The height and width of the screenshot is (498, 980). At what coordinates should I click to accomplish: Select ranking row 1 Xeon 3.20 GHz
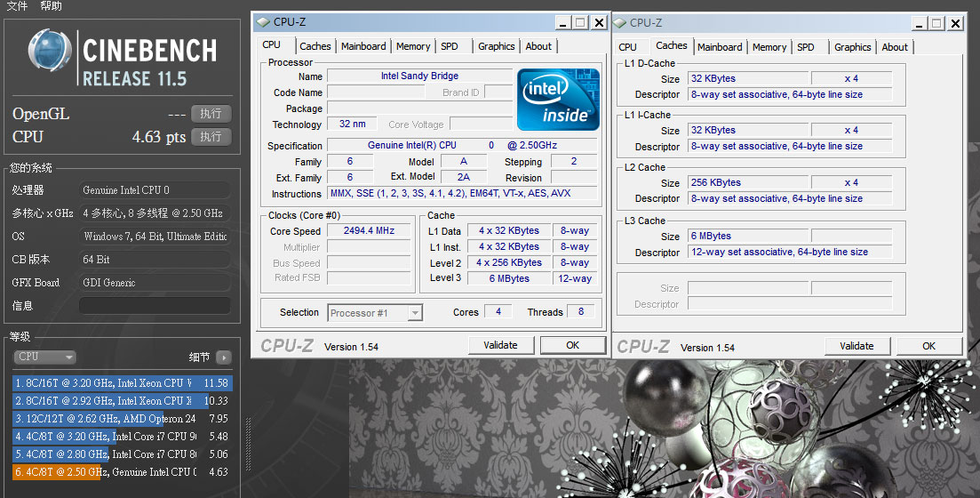(123, 383)
